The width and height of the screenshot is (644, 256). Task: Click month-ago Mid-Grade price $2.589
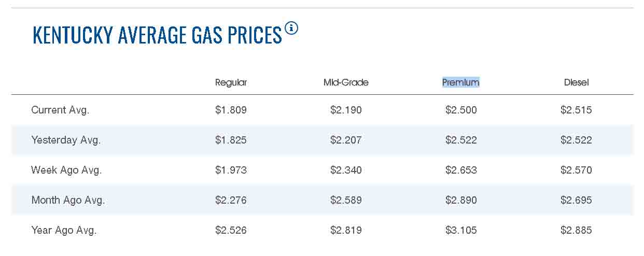point(346,200)
